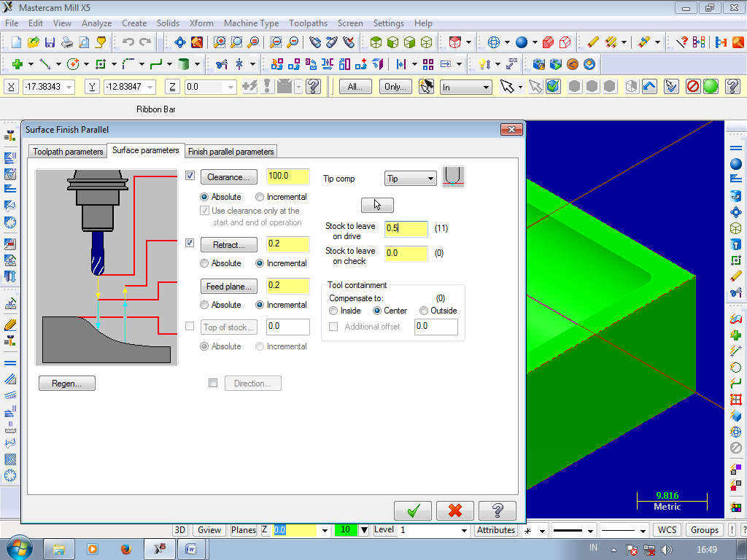Open Microsoft Word from the taskbar

[191, 549]
